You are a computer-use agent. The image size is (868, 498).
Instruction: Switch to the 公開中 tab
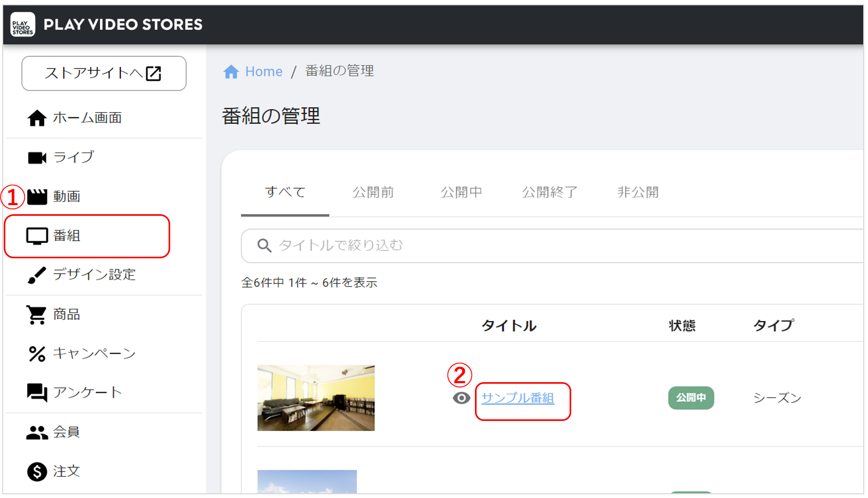pos(461,192)
